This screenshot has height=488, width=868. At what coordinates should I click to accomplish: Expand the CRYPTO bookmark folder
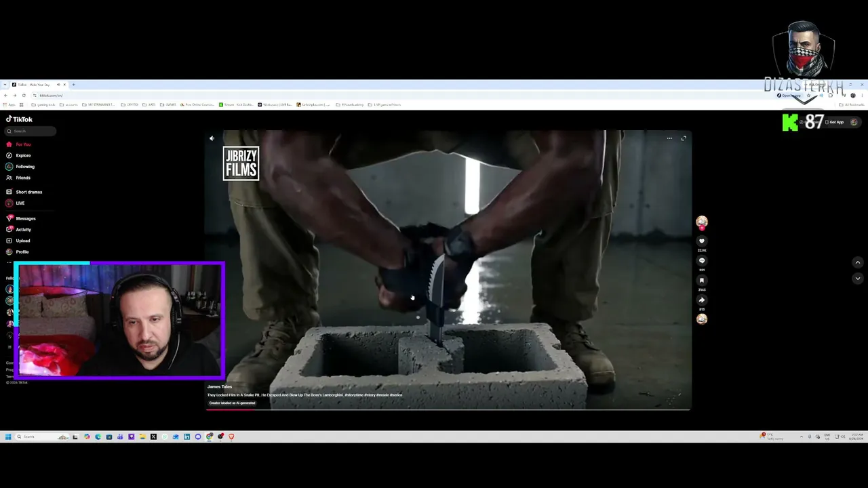click(130, 104)
